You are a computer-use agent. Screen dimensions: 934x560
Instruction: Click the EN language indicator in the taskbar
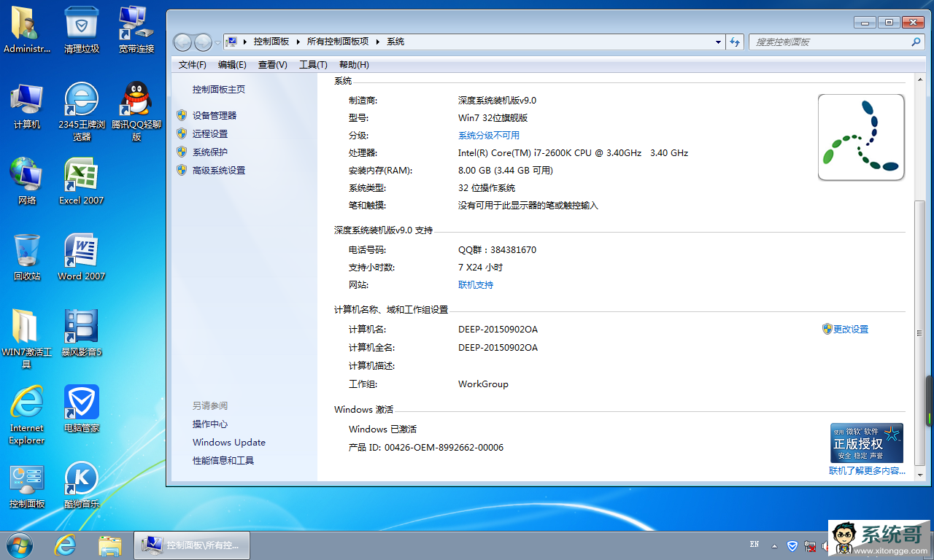pos(754,545)
